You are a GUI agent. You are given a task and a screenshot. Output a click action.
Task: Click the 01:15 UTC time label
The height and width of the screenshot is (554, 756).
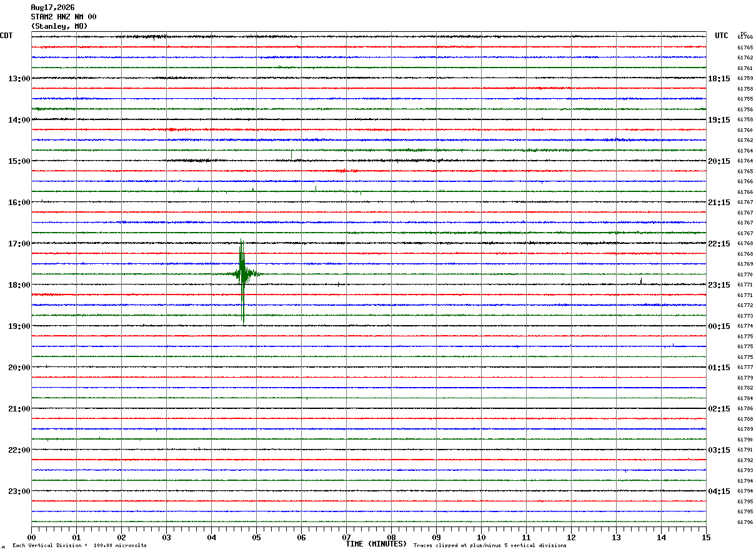(x=719, y=368)
